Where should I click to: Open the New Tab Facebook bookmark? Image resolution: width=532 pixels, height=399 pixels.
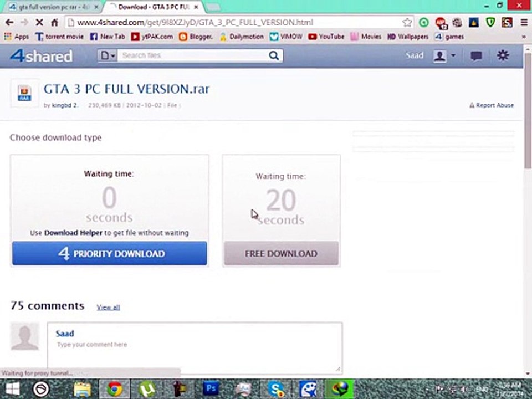107,37
